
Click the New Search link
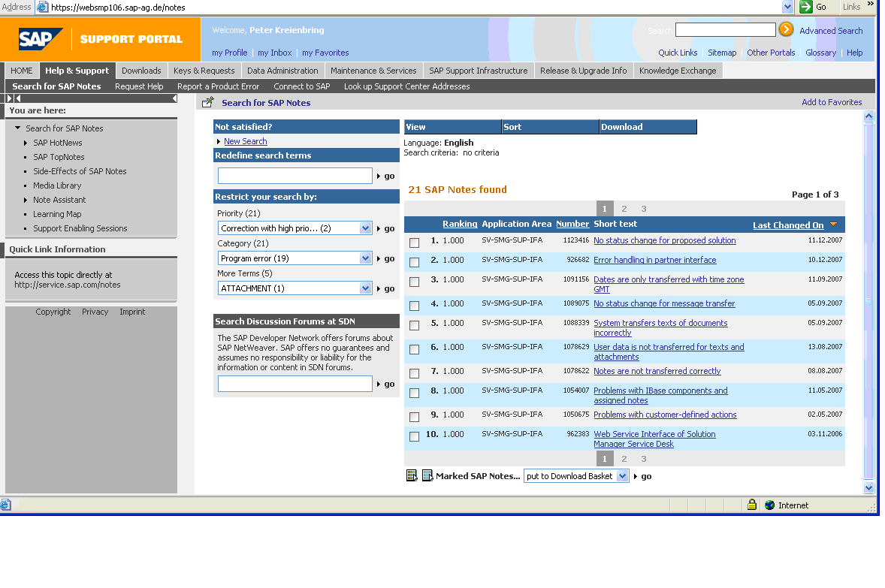246,141
